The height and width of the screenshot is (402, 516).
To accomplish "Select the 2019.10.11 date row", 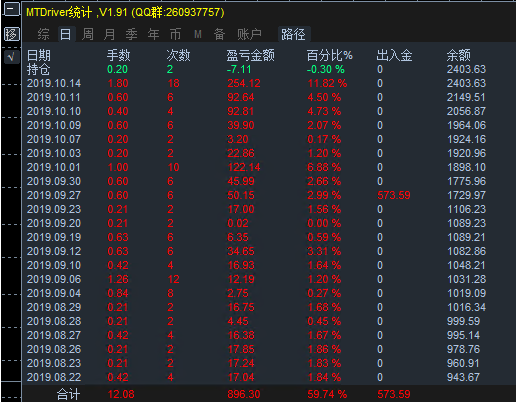I will 54,97.
